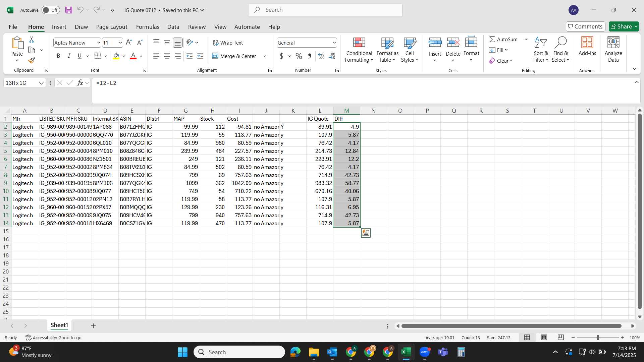The width and height of the screenshot is (644, 362).
Task: Open the File menu
Action: click(x=13, y=27)
